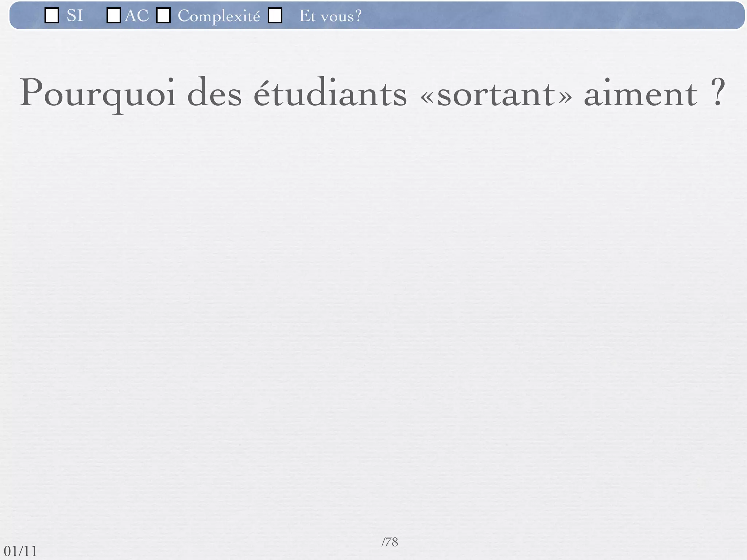
Task: Tick the AC checkbox
Action: pyautogui.click(x=113, y=16)
